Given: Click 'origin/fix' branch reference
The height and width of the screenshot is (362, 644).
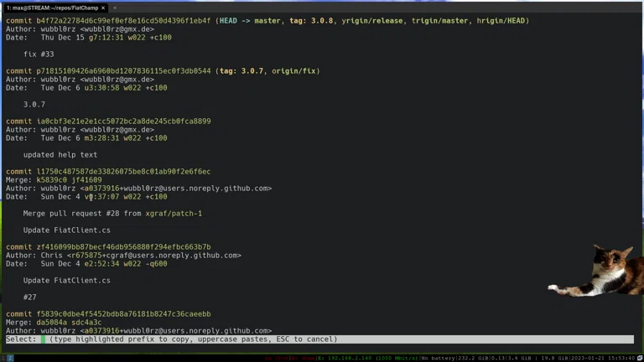Looking at the screenshot, I should click(293, 71).
